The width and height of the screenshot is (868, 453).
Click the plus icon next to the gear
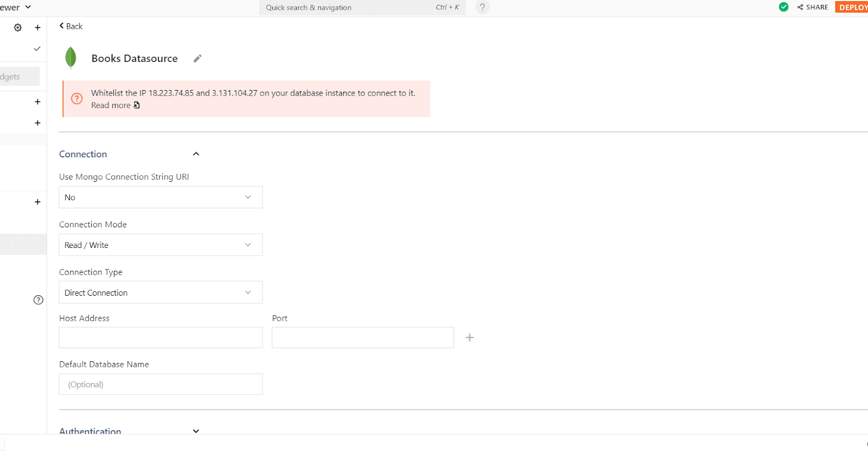pos(37,28)
